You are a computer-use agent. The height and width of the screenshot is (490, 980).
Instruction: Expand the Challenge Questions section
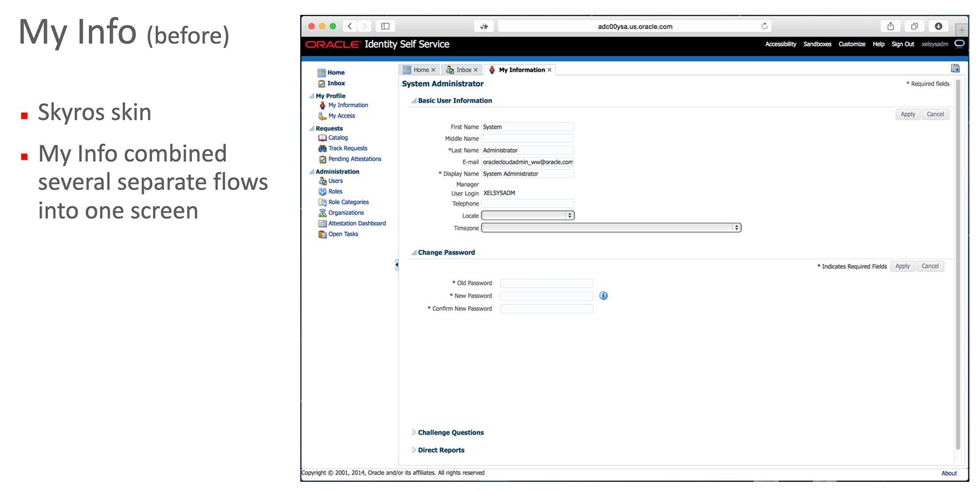pyautogui.click(x=413, y=432)
